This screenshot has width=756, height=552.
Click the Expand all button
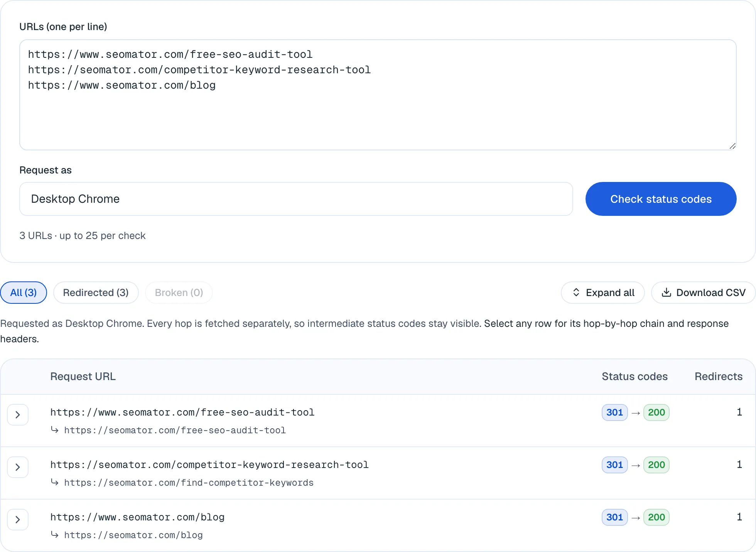coord(603,293)
